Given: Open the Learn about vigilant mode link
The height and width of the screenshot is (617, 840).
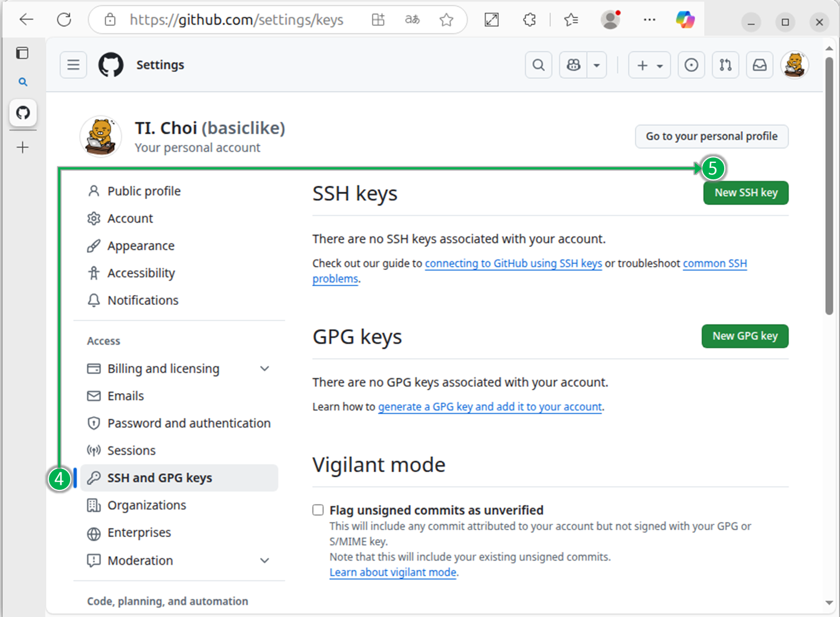Looking at the screenshot, I should pos(393,572).
